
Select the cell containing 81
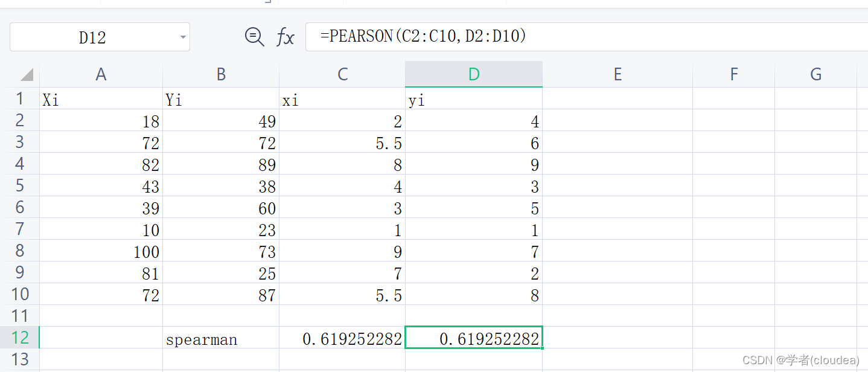(101, 272)
